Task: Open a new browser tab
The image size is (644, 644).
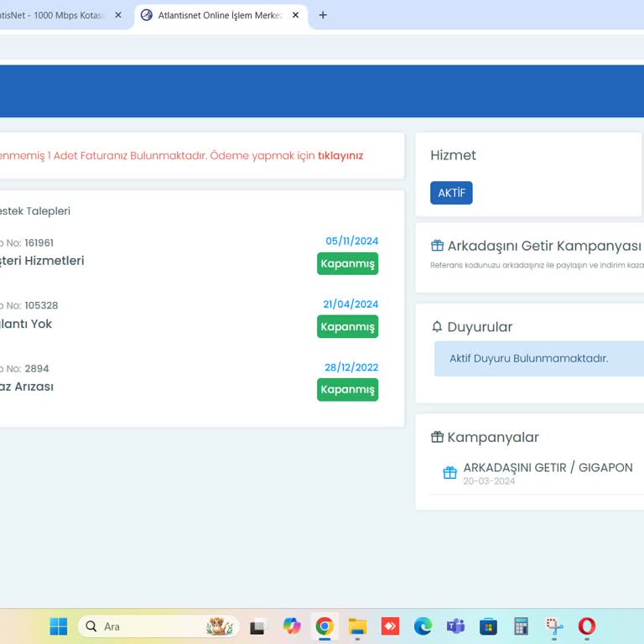Action: [323, 15]
